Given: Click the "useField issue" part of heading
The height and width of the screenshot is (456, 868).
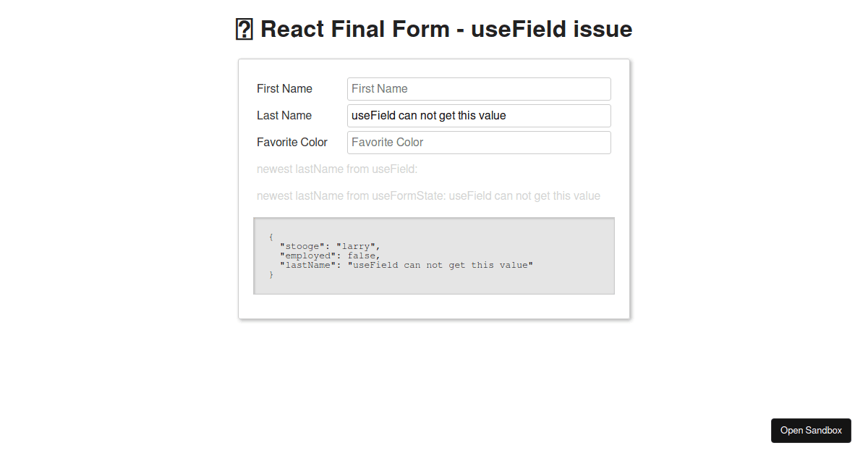Looking at the screenshot, I should click(552, 30).
